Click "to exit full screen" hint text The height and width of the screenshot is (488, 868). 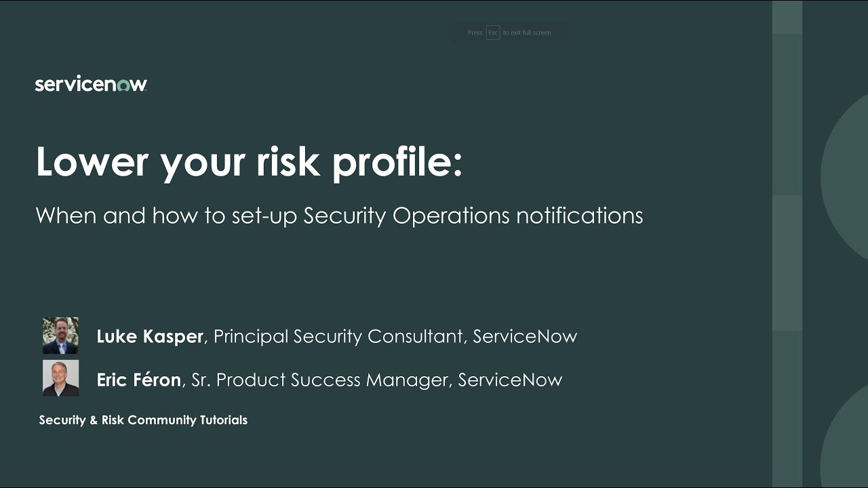[x=527, y=33]
